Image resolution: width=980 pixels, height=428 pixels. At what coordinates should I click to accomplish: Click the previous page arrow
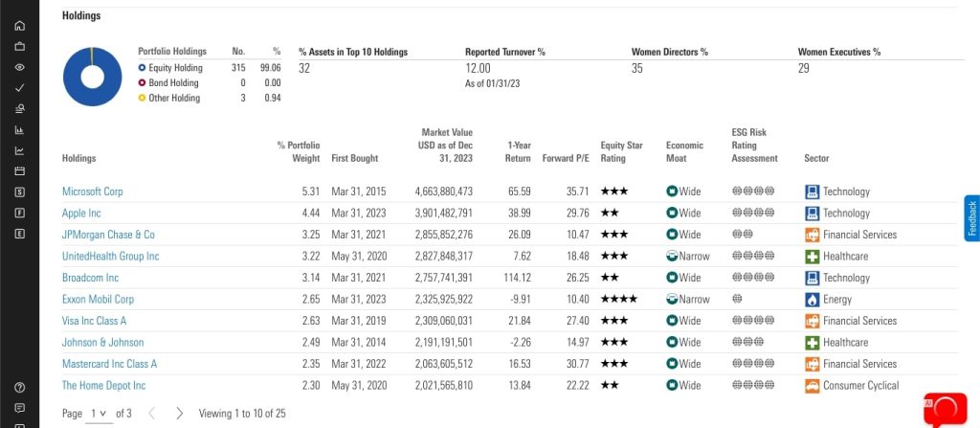click(x=150, y=414)
